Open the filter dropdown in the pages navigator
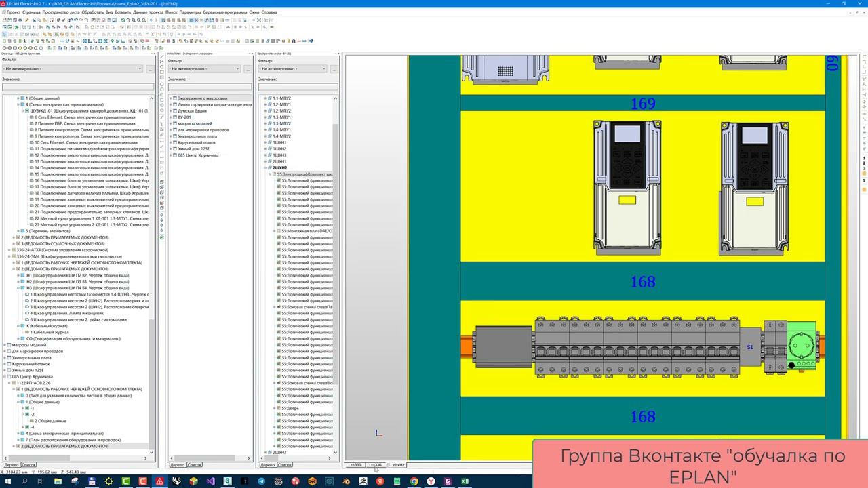 (72, 68)
